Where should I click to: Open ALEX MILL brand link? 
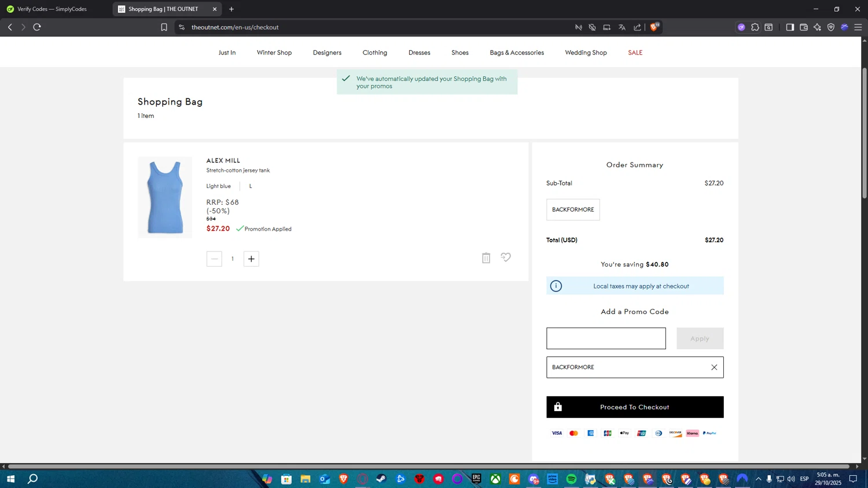point(223,161)
